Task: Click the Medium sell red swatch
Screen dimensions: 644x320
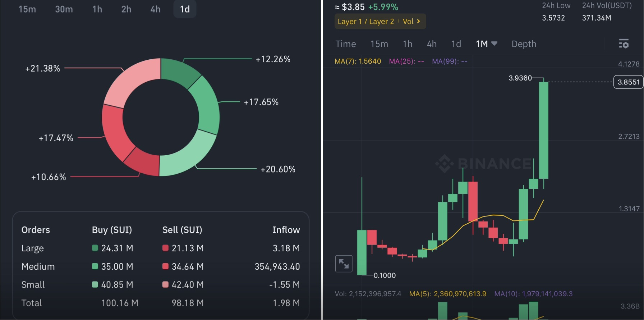Action: coord(165,266)
